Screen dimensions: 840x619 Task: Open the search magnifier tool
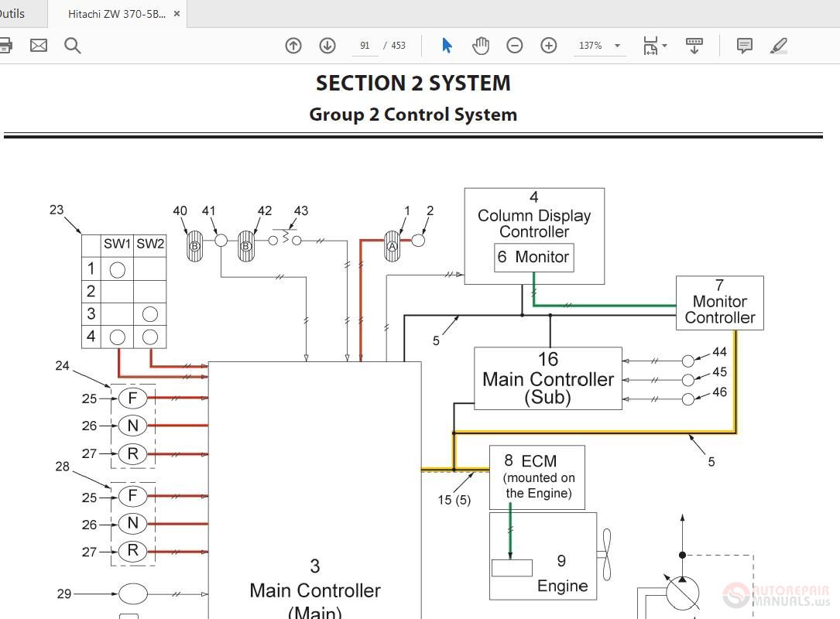[72, 46]
